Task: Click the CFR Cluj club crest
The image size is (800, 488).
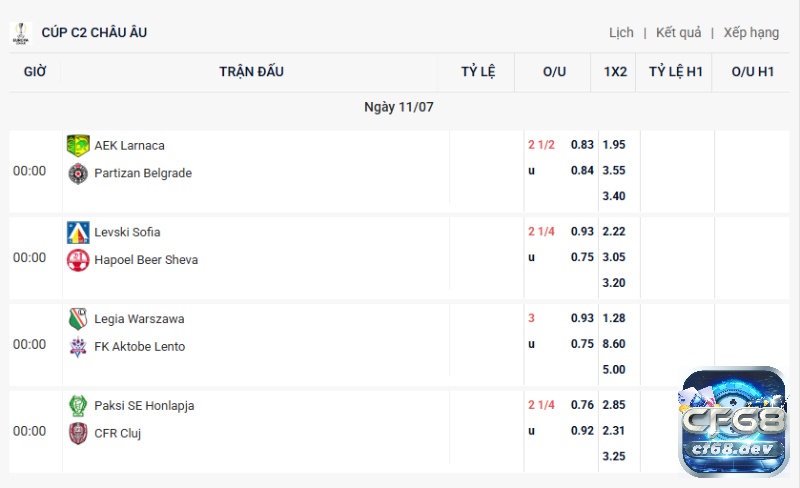Action: pos(78,433)
